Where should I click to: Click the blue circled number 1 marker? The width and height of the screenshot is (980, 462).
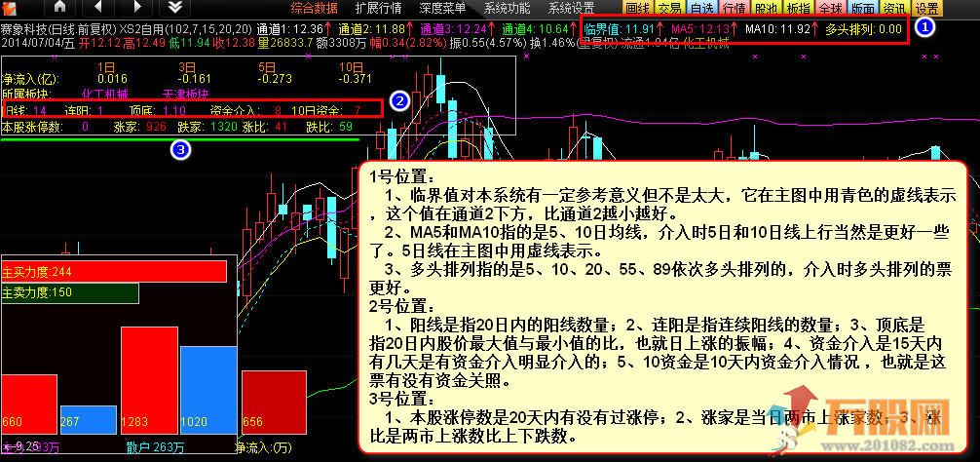(925, 28)
